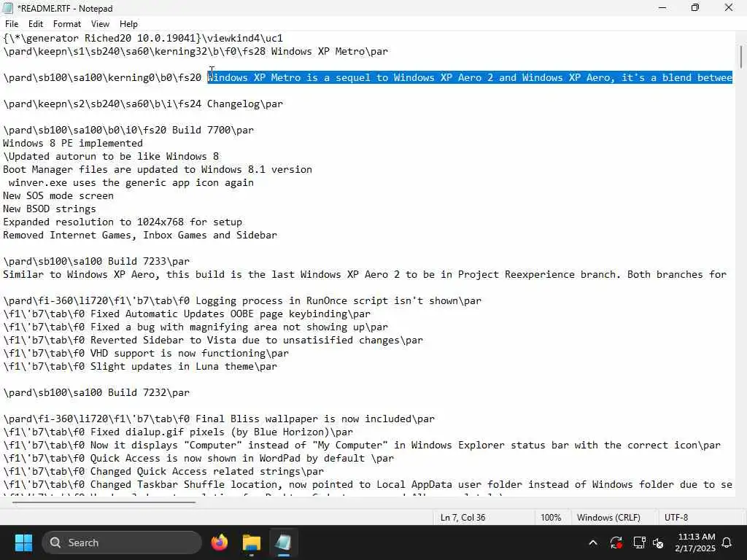
Task: Open the clock showing 11:13 AM
Action: tap(695, 542)
